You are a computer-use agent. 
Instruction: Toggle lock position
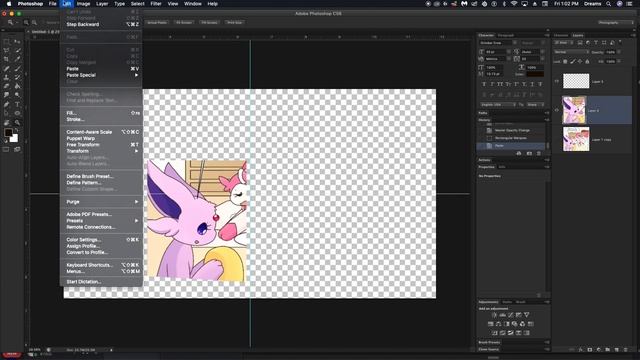point(580,62)
